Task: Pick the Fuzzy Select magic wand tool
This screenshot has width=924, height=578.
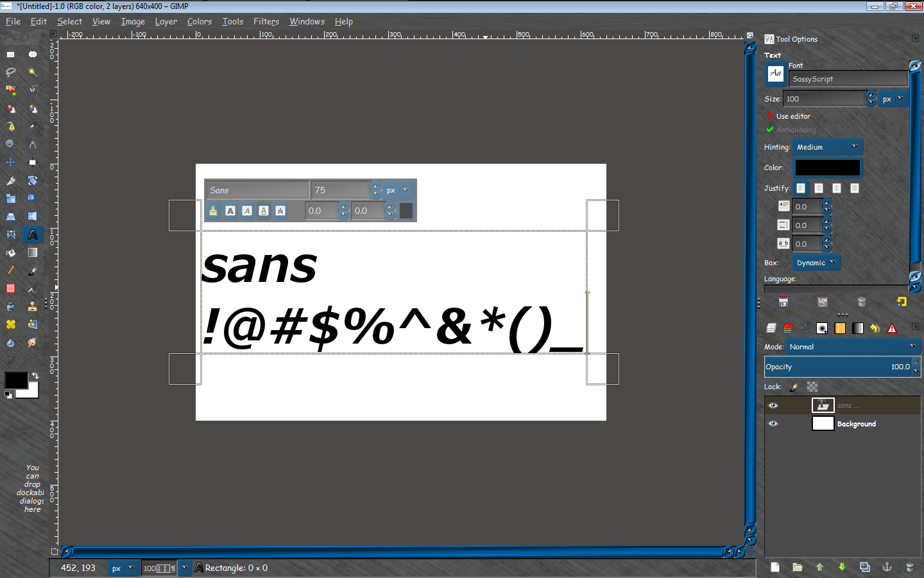Action: 32,73
